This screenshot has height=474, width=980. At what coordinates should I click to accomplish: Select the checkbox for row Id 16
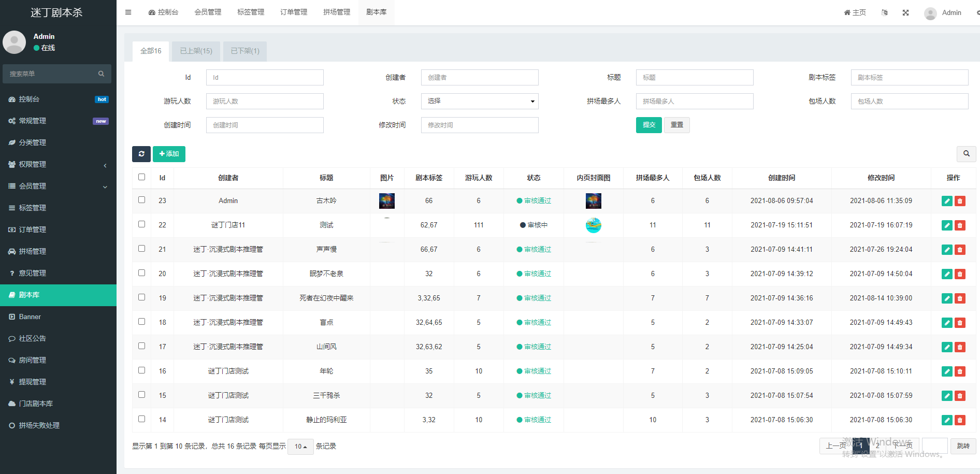coord(141,370)
